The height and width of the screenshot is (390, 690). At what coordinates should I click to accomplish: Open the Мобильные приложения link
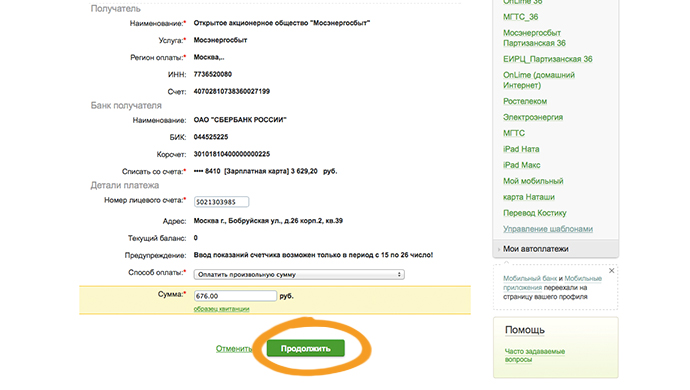pos(552,283)
